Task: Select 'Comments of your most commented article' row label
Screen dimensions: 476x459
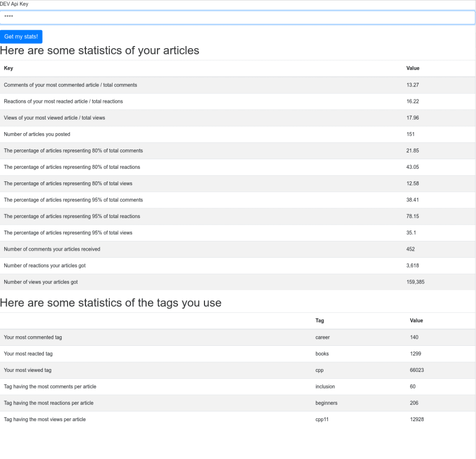Action: [x=70, y=85]
